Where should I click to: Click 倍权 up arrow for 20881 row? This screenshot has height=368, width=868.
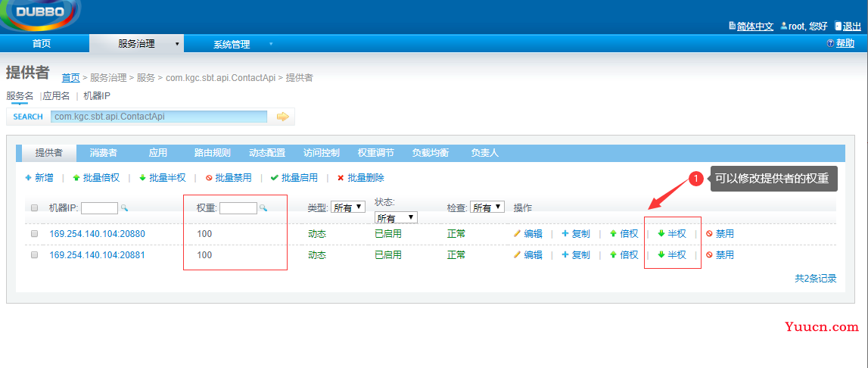614,254
